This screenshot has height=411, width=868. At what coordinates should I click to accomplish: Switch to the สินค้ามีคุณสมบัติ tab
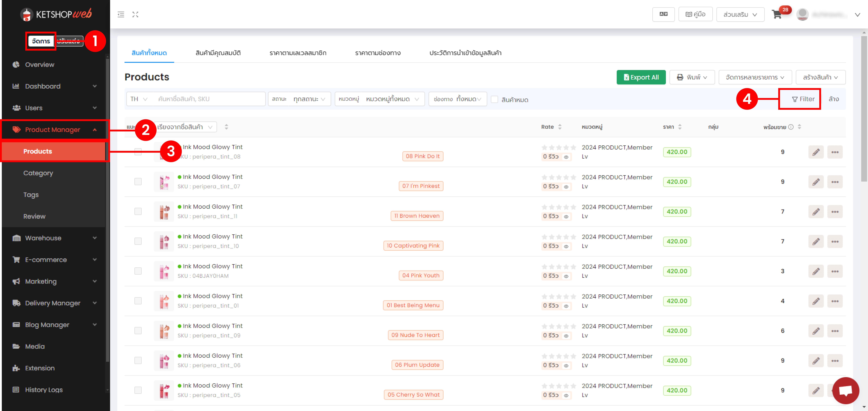point(218,53)
